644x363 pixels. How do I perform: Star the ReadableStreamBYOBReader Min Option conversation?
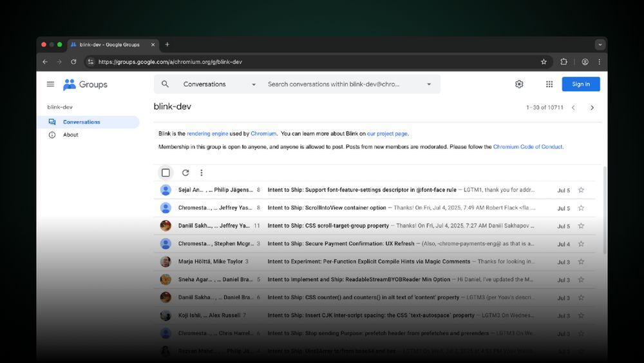click(581, 280)
